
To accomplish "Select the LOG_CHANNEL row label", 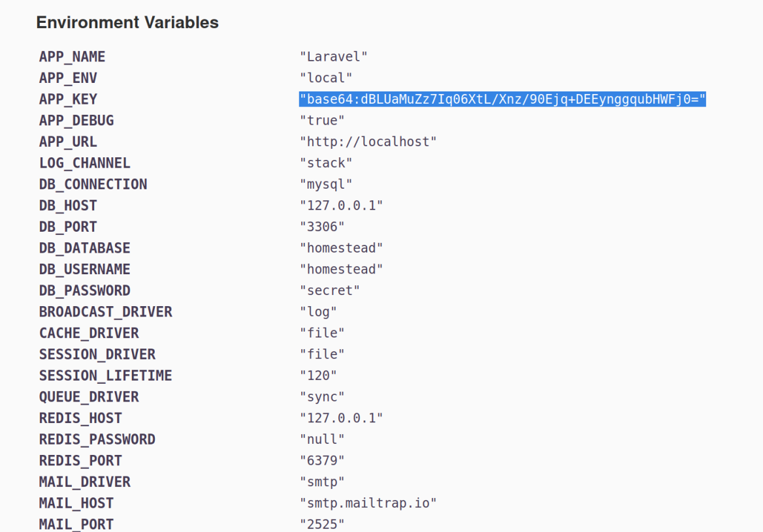I will click(84, 163).
